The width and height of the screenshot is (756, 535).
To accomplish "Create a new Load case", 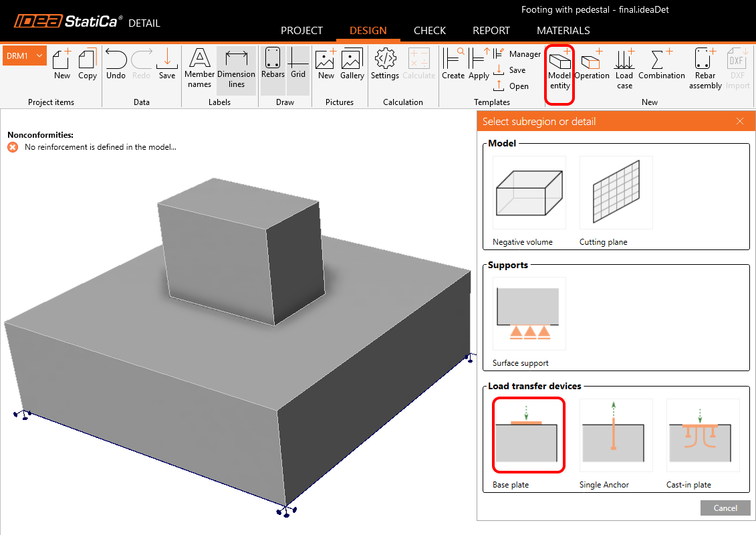I will tap(624, 68).
